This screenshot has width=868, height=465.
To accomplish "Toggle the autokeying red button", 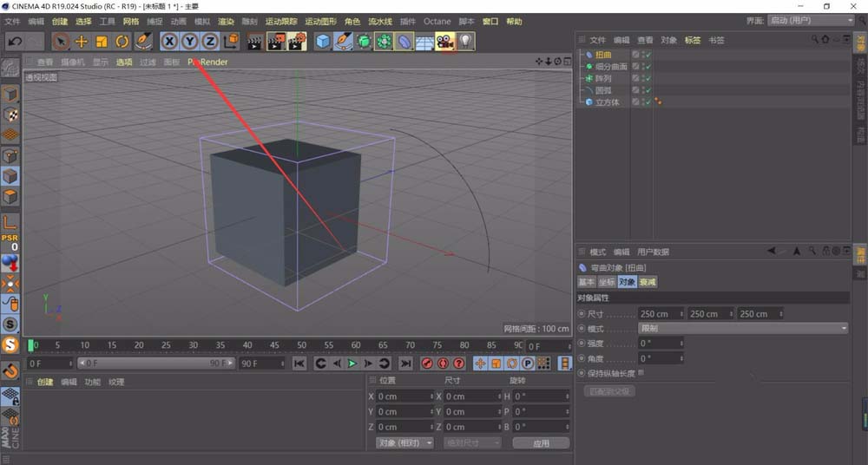I will [x=443, y=363].
